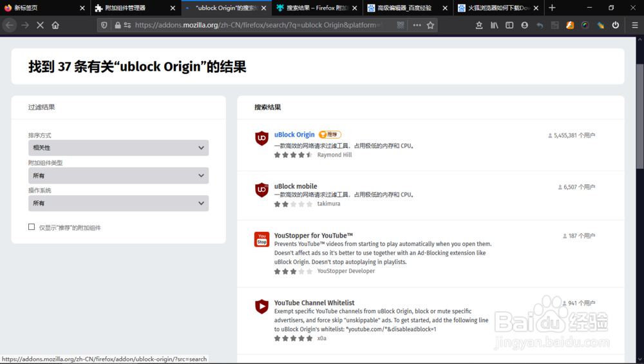Click the 187 个用户 count
This screenshot has width=644, height=364.
pos(579,236)
